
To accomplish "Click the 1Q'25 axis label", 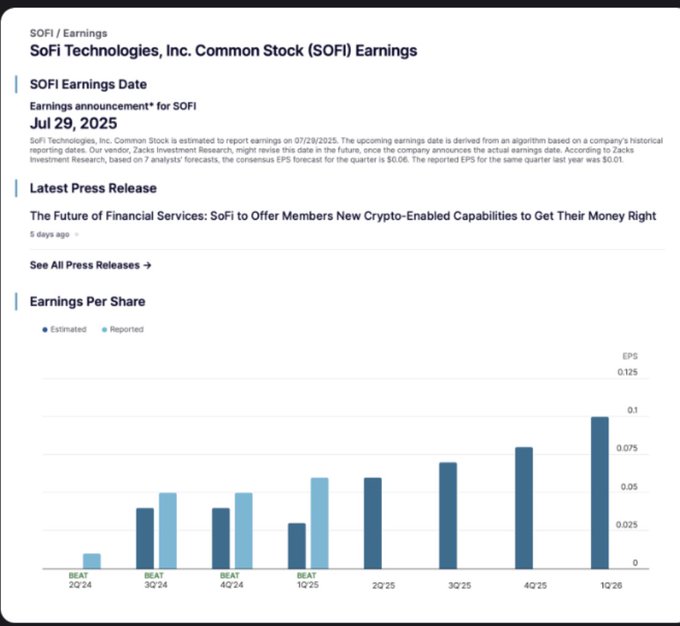I will pyautogui.click(x=307, y=585).
